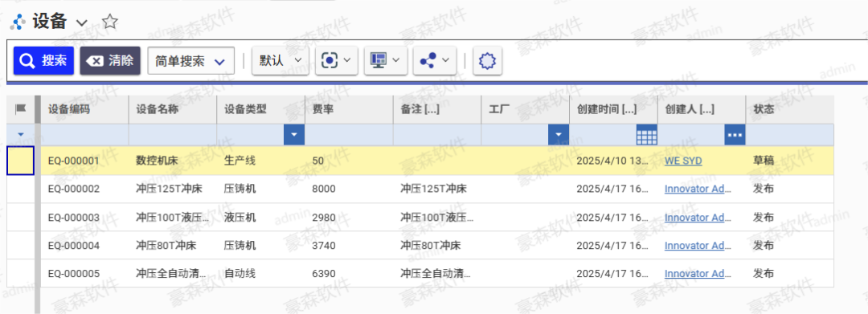Viewport: 868px width, 314px height.
Task: Click small arrow in filter row's first cell
Action: [20, 134]
